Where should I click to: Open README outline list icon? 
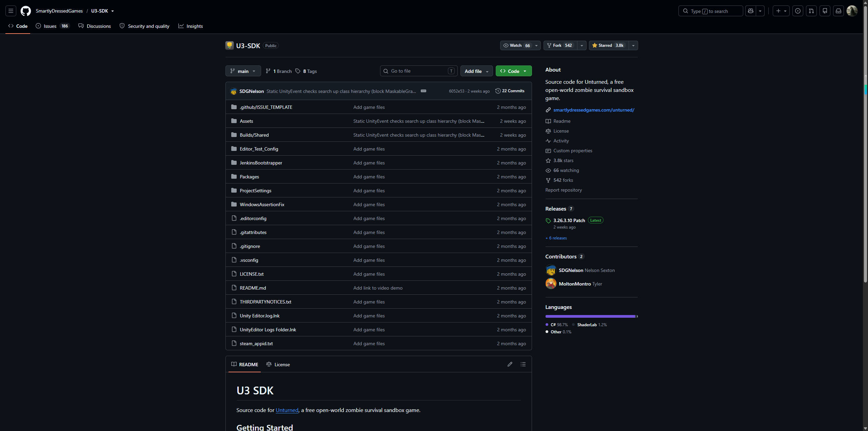(523, 364)
